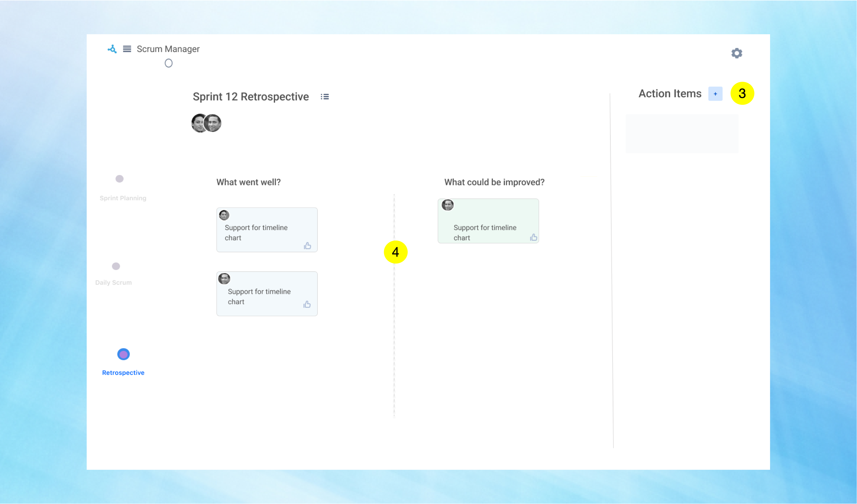Add a new action item with plus button

click(x=715, y=94)
